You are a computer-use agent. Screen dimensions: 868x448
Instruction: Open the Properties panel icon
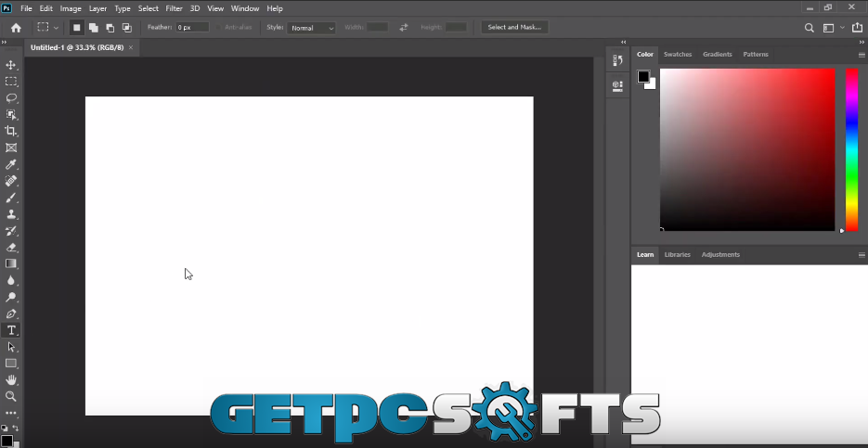point(617,85)
